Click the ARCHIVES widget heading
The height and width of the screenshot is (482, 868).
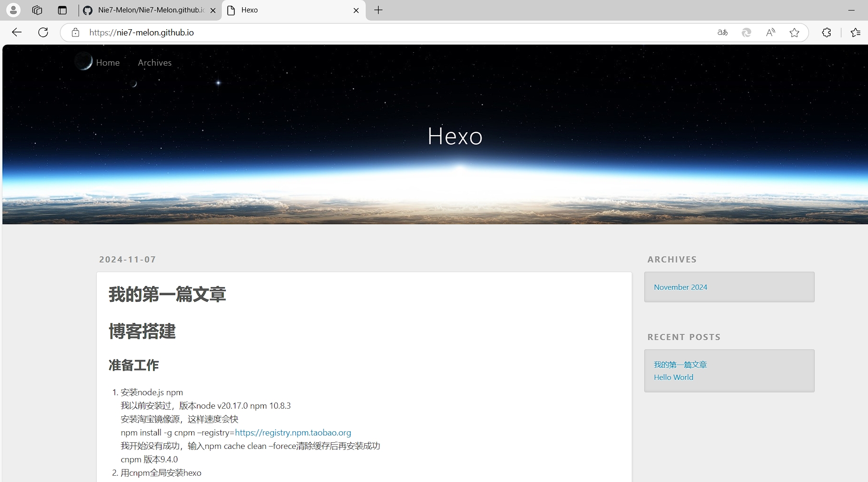pos(672,259)
